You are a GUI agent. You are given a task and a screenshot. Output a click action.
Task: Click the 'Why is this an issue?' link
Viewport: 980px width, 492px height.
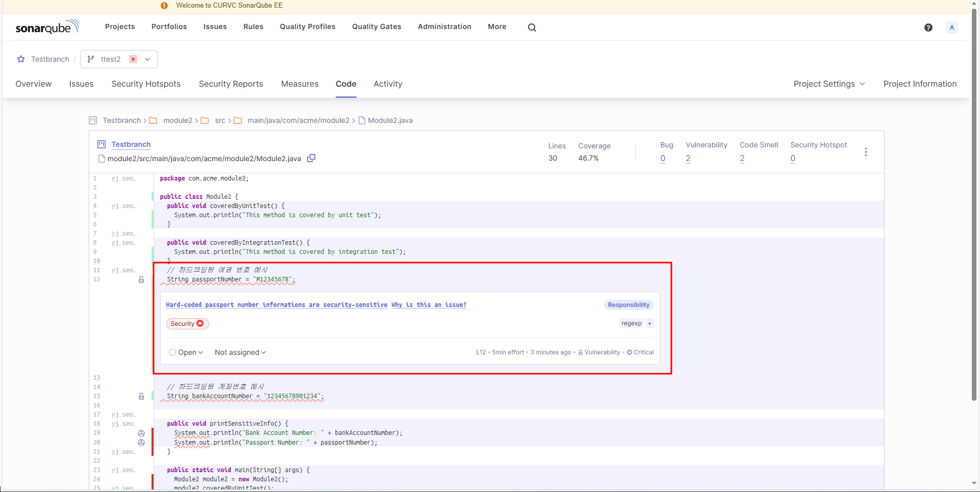click(x=429, y=305)
